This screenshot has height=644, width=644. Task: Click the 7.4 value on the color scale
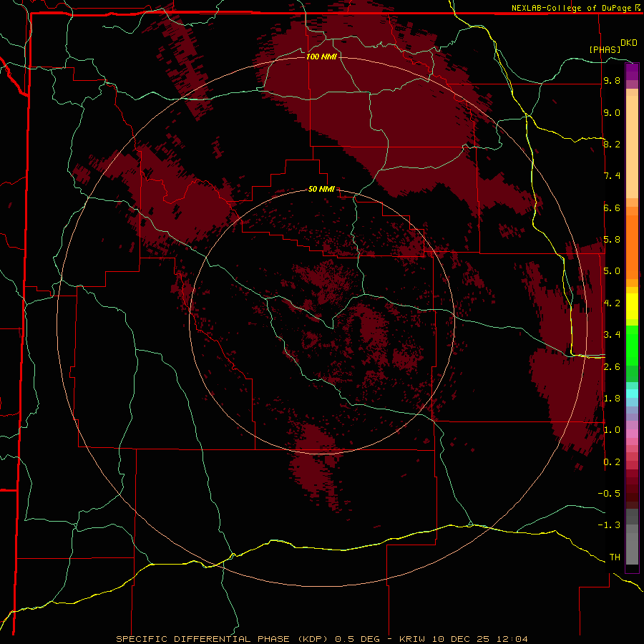(x=612, y=176)
